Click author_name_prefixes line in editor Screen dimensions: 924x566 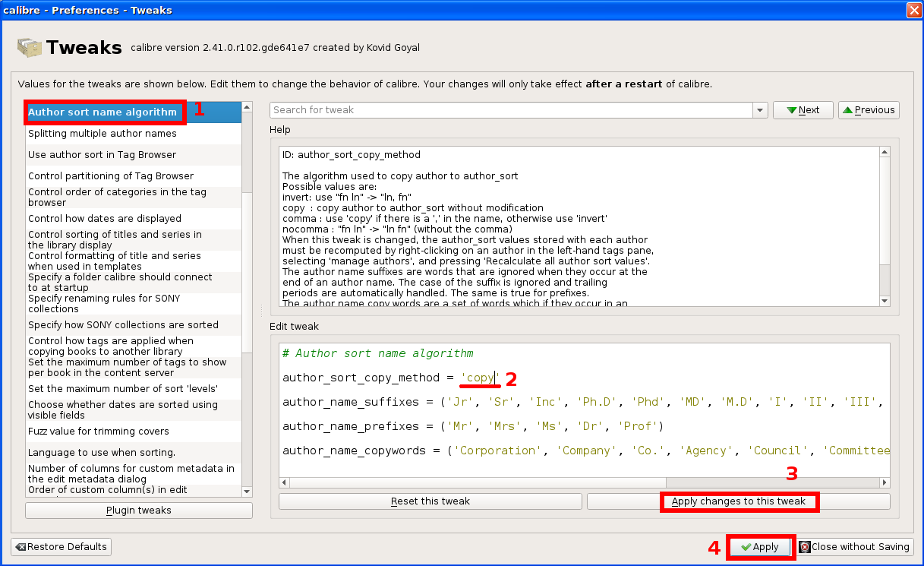(x=473, y=426)
